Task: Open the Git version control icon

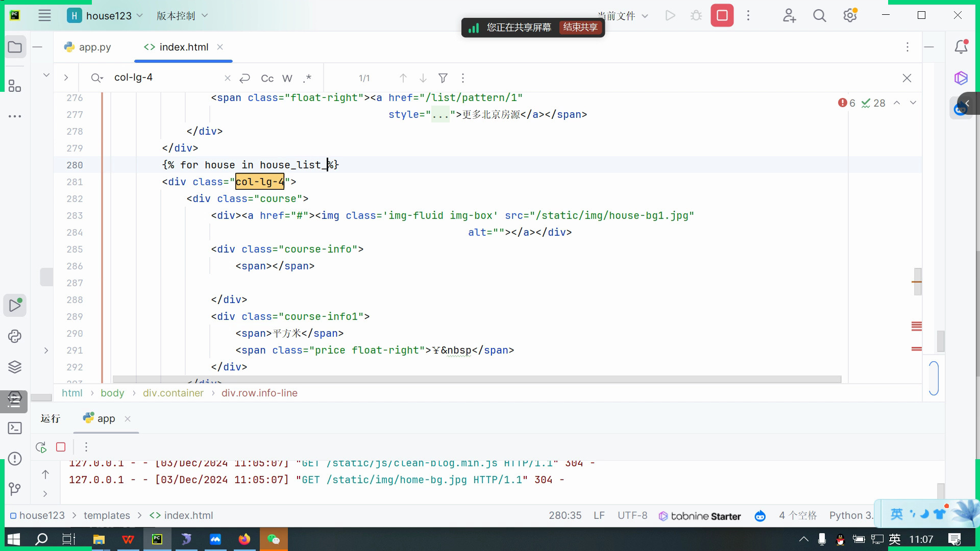Action: click(x=15, y=489)
